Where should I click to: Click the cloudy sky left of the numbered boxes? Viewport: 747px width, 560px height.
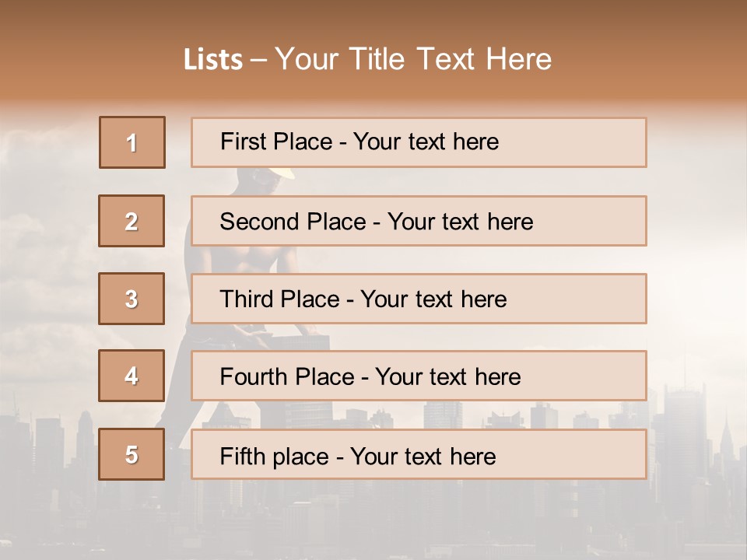coord(47,233)
